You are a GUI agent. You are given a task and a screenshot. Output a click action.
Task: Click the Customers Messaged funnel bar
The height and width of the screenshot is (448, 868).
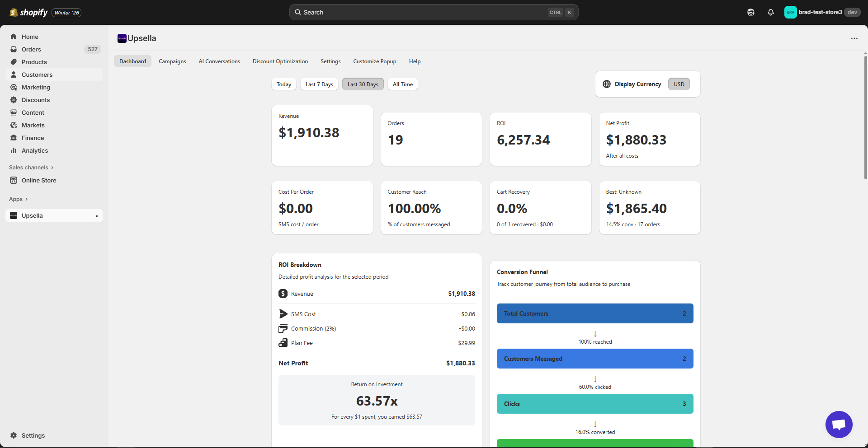click(595, 359)
